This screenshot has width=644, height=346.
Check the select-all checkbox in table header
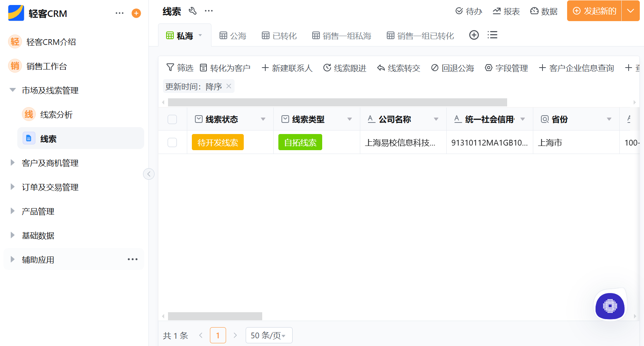click(172, 119)
